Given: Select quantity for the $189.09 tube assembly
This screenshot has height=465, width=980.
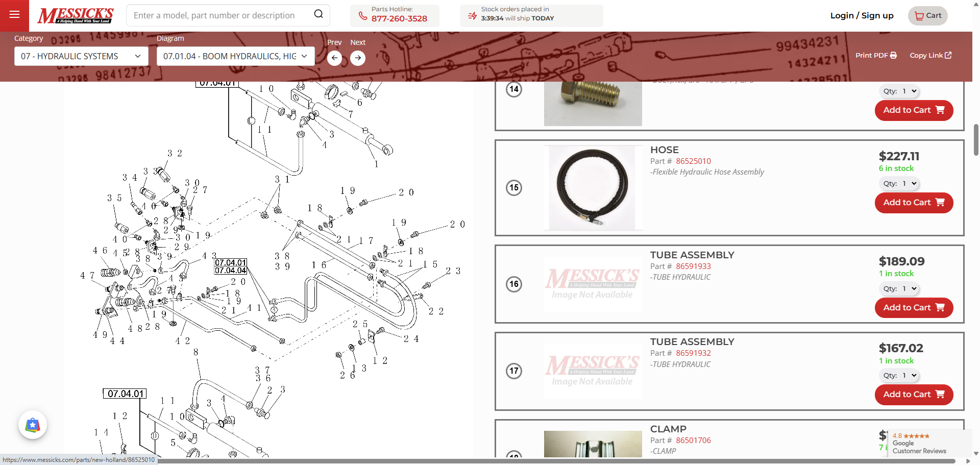Looking at the screenshot, I should tap(899, 289).
